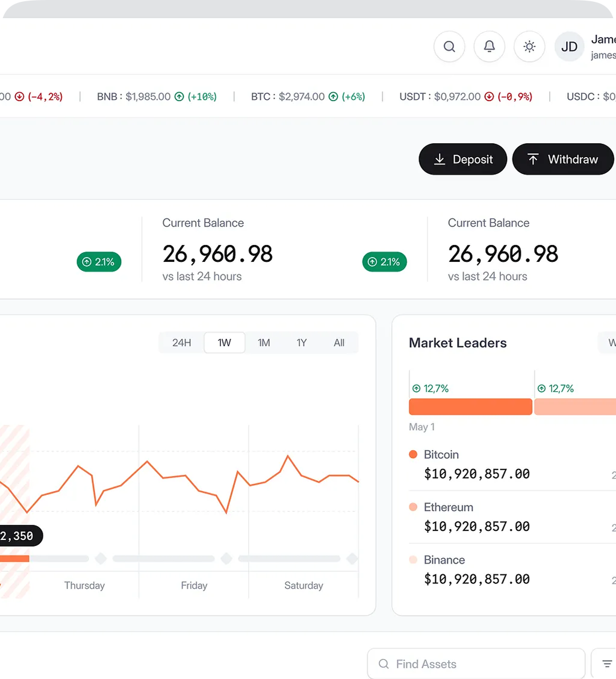The image size is (616, 679).
Task: Switch chart range to 24H
Action: point(181,342)
